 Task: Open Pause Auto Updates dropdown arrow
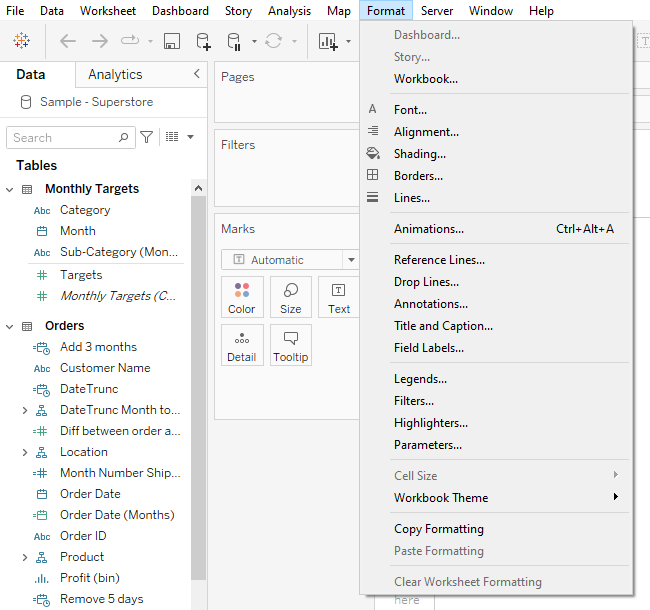(x=254, y=41)
